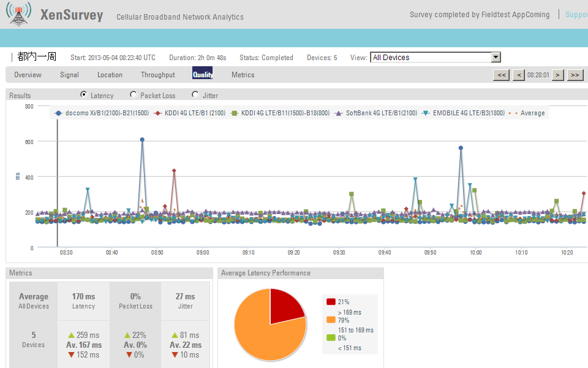Switch to the Throughput tab
Image resolution: width=588 pixels, height=368 pixels.
[x=158, y=75]
